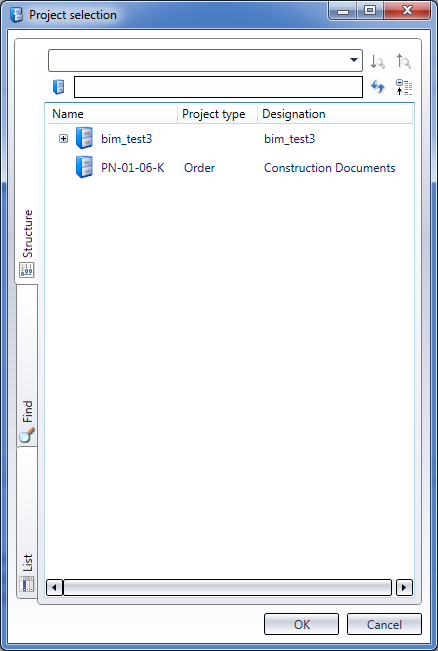
Task: Click the blue refresh arrows icon
Action: pos(377,87)
